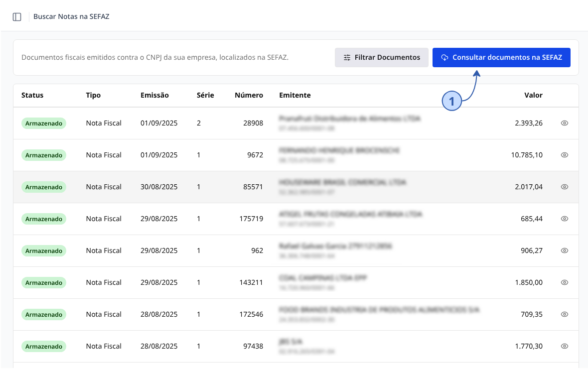Click date 28/08/2025 of document 97438

click(x=159, y=346)
